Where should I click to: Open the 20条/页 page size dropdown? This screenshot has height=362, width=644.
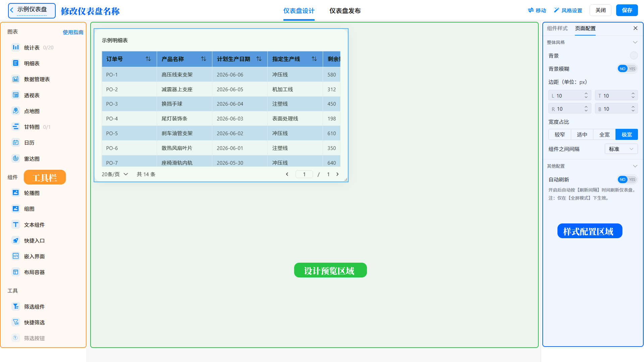point(115,174)
